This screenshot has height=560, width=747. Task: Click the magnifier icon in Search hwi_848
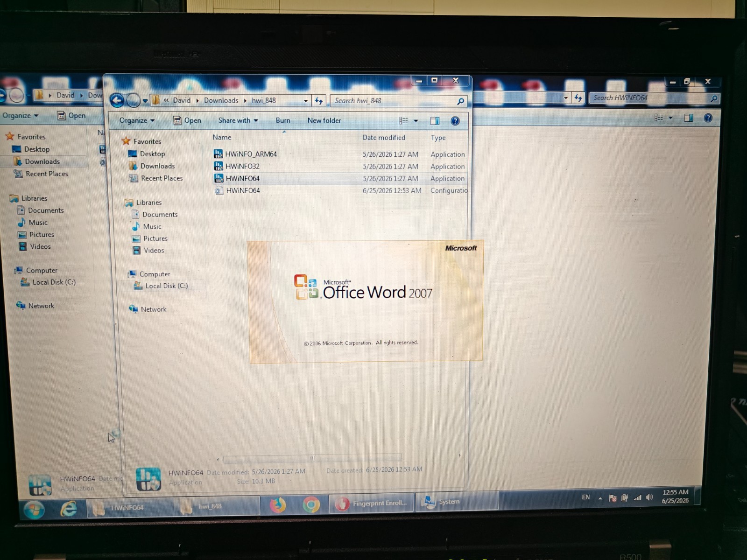(461, 101)
